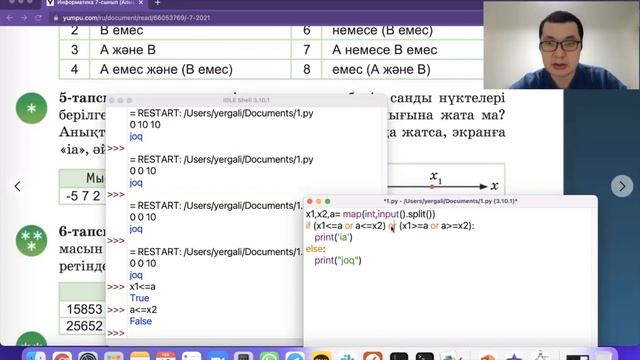The image size is (640, 360).
Task: Close the 1.py editor window
Action: (x=310, y=201)
